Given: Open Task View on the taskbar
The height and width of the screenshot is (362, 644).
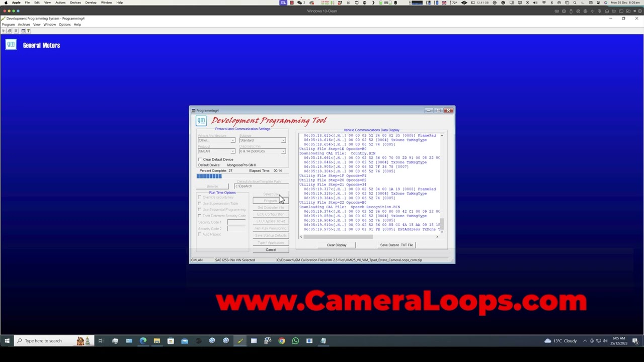Looking at the screenshot, I should tap(101, 341).
